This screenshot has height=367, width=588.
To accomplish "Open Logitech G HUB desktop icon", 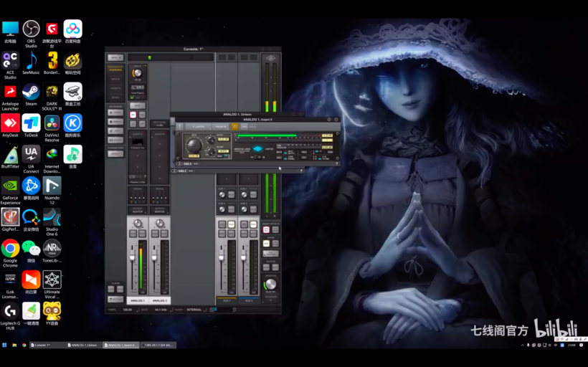I will click(x=10, y=316).
